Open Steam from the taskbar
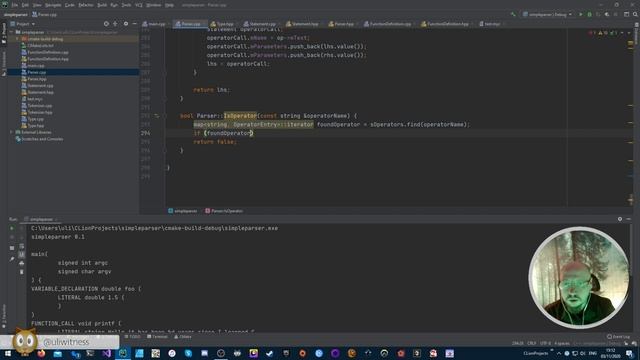The width and height of the screenshot is (640, 360). pyautogui.click(x=269, y=353)
